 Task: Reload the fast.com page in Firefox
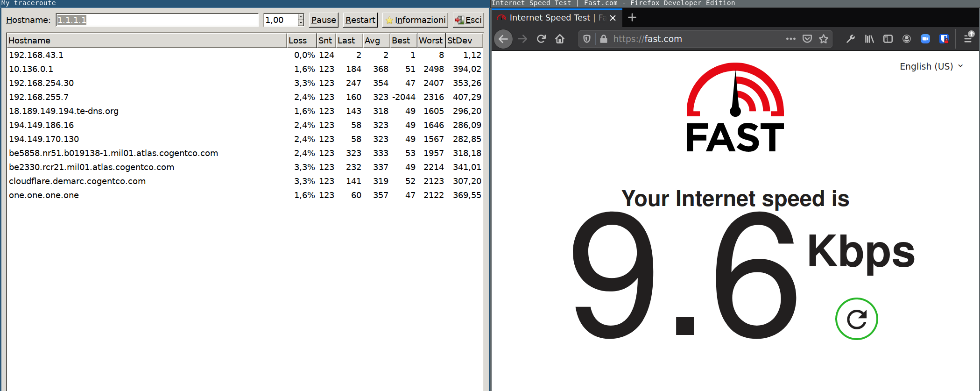coord(541,39)
